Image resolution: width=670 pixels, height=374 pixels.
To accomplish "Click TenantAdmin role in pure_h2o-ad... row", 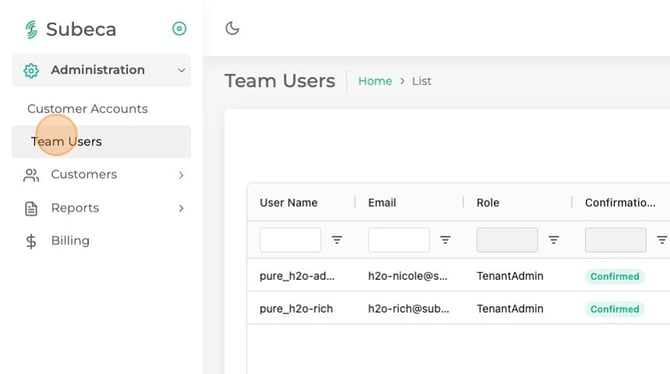I will pos(510,276).
